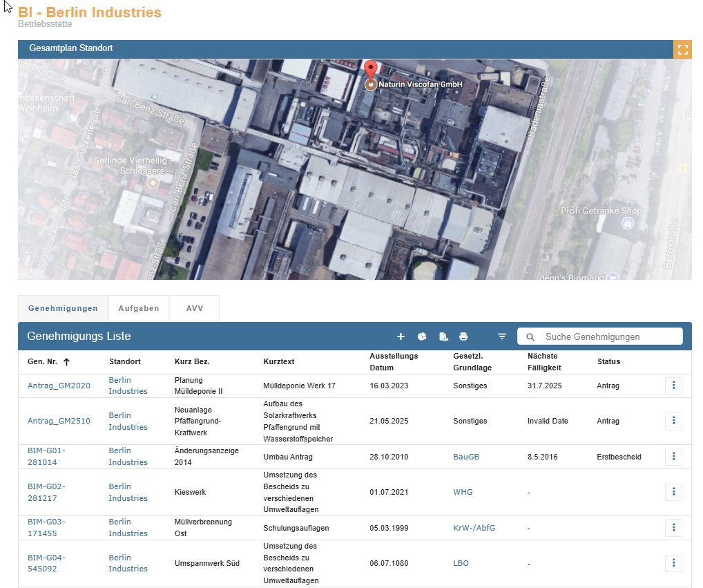The image size is (703, 588).
Task: Toggle sort arrow on Gen. Nr. column
Action: point(67,362)
